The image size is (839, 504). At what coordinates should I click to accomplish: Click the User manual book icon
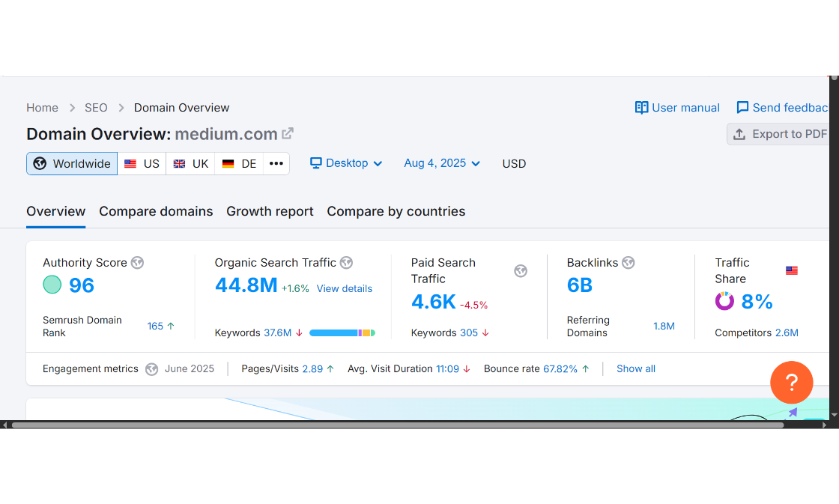(x=641, y=107)
